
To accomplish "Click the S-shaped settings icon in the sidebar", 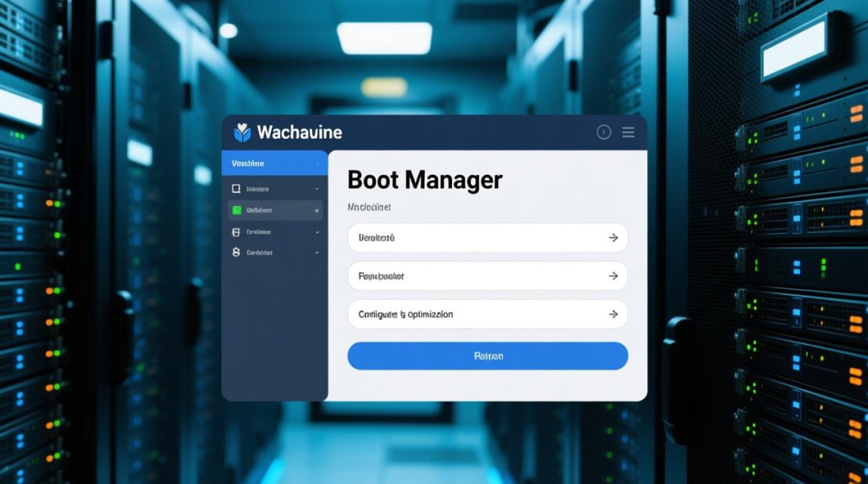I will [238, 252].
